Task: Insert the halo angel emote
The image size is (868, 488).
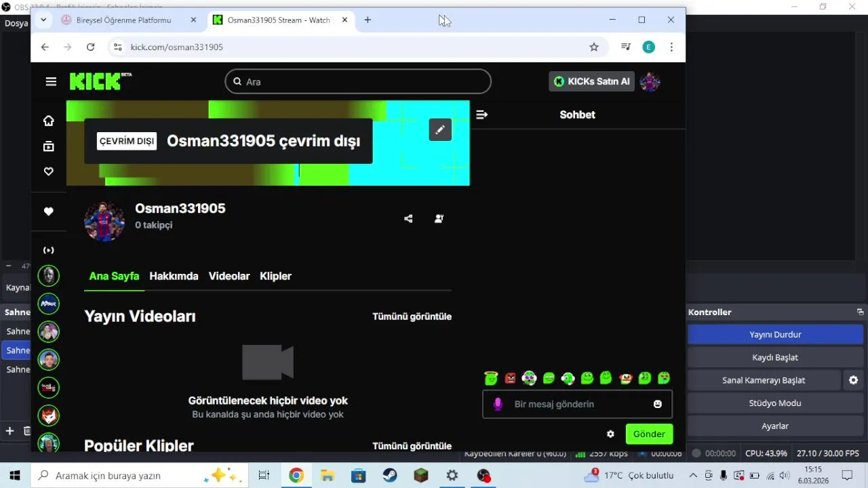Action: [x=492, y=378]
